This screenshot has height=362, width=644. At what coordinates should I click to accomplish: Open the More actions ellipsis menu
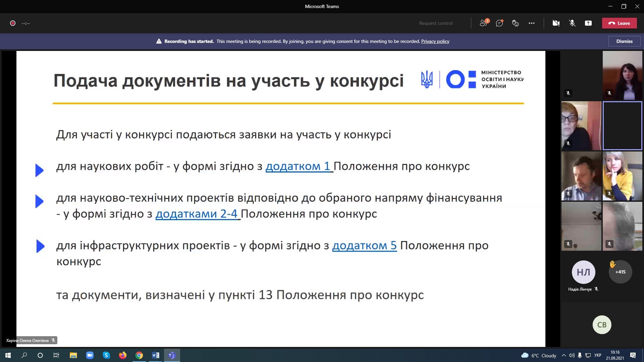coord(532,23)
